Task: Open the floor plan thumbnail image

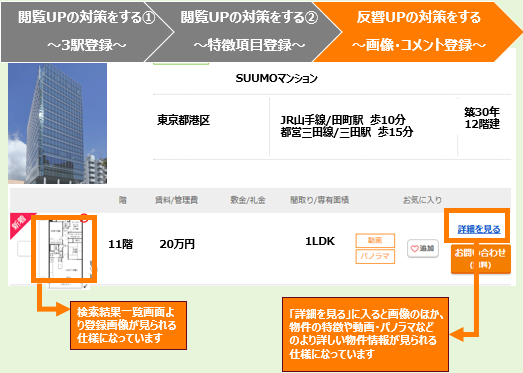Action: click(x=65, y=250)
